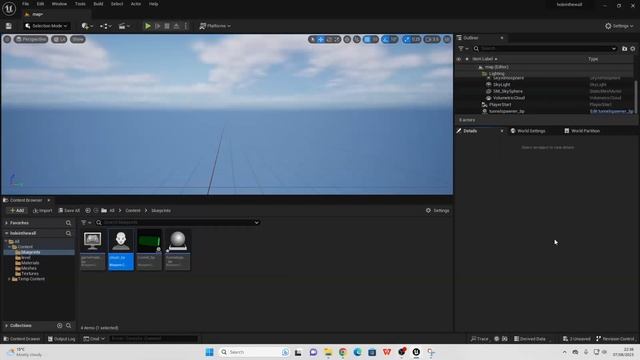The width and height of the screenshot is (640, 360).
Task: Open the Platforms dropdown
Action: tap(215, 26)
